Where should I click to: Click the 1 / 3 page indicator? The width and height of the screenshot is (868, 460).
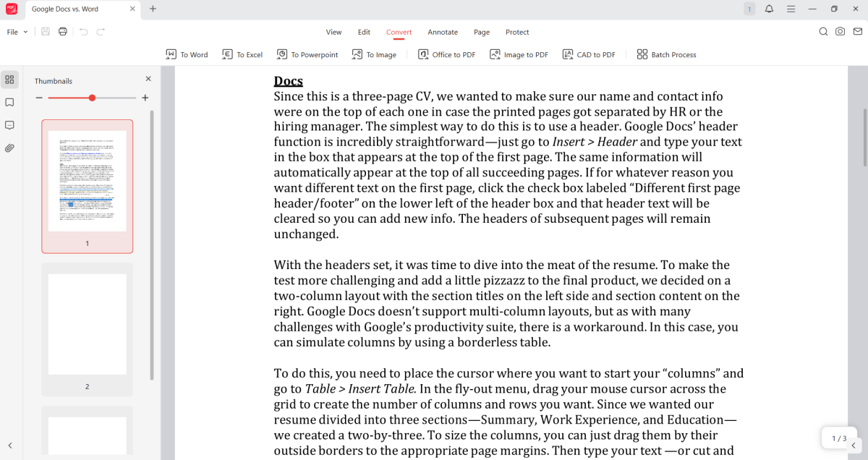pos(839,438)
